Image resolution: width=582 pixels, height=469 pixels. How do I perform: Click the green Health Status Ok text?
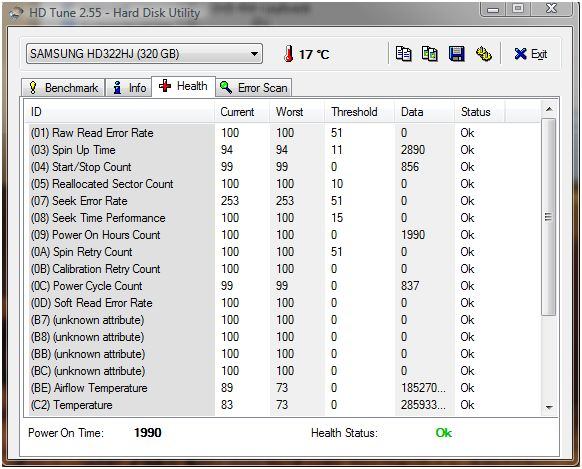pos(444,433)
